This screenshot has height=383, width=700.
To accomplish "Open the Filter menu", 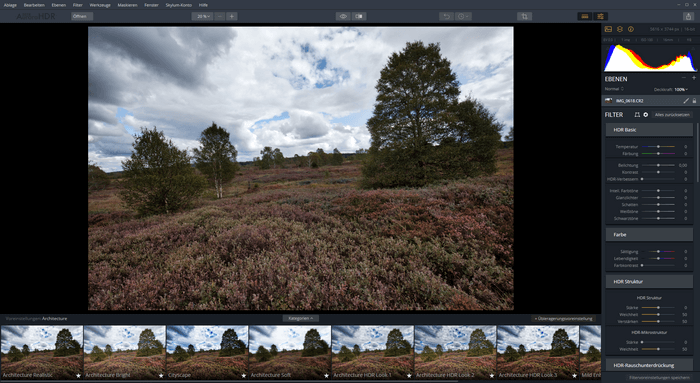I will click(78, 5).
